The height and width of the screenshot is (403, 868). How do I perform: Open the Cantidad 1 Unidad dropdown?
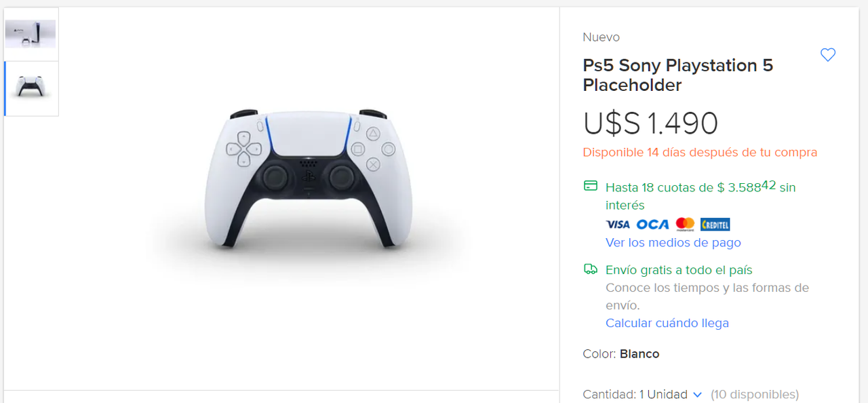point(670,394)
